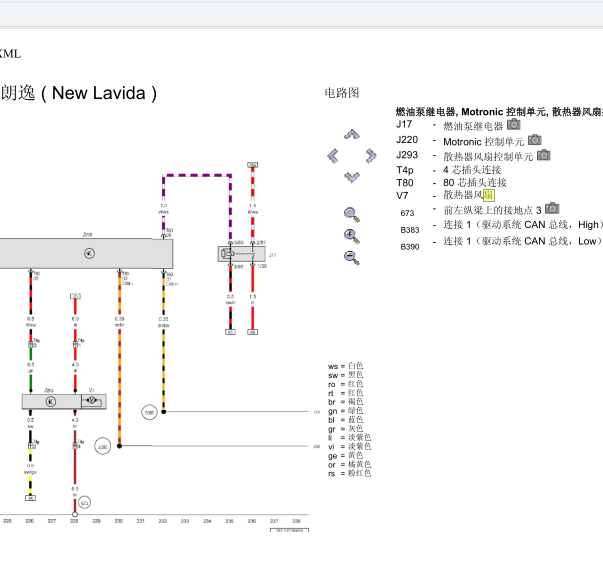Image resolution: width=603 pixels, height=585 pixels.
Task: Click terminal box below J17 red wire
Action: (253, 332)
